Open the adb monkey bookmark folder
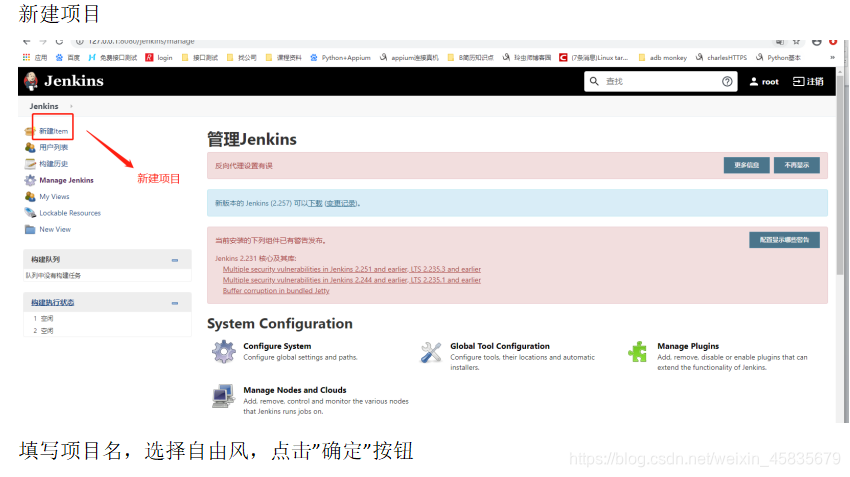This screenshot has width=850, height=477. [x=663, y=57]
